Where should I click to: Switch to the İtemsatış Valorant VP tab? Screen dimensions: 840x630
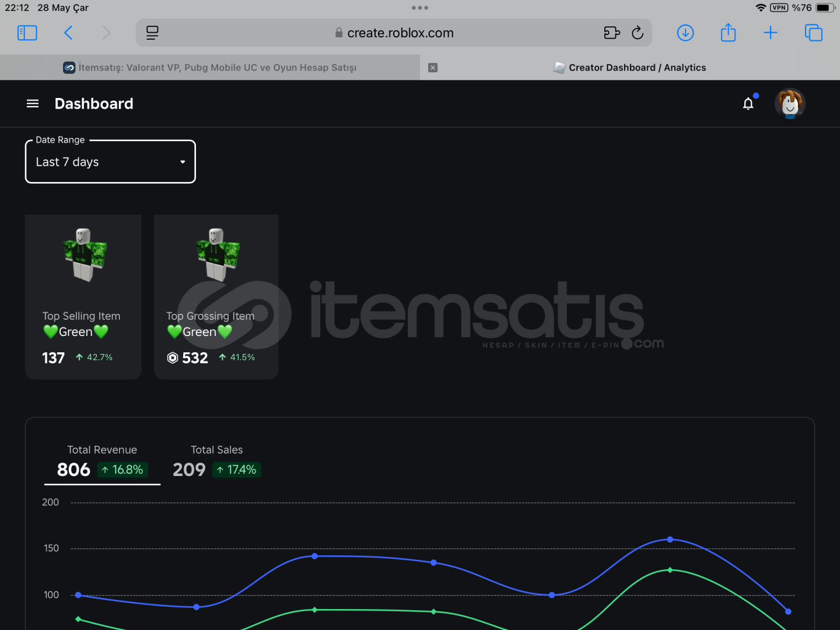tap(210, 68)
